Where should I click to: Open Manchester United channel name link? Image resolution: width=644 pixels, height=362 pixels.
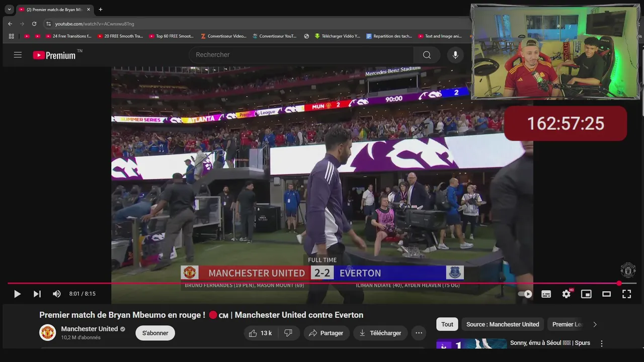pyautogui.click(x=90, y=329)
